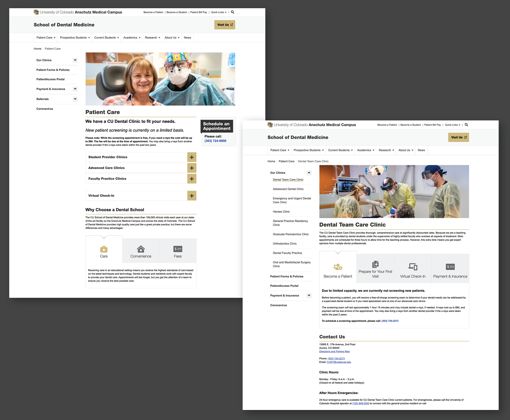This screenshot has height=420, width=510.
Task: Select Dental Team Care Clinic sidebar item
Action: (x=288, y=180)
